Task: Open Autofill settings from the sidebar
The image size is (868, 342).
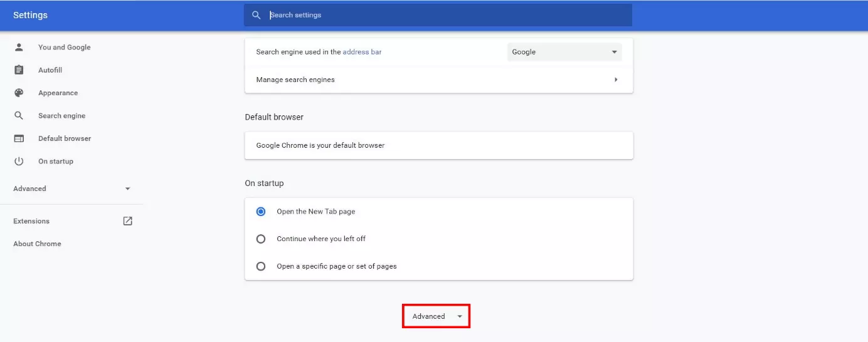Action: click(x=50, y=70)
